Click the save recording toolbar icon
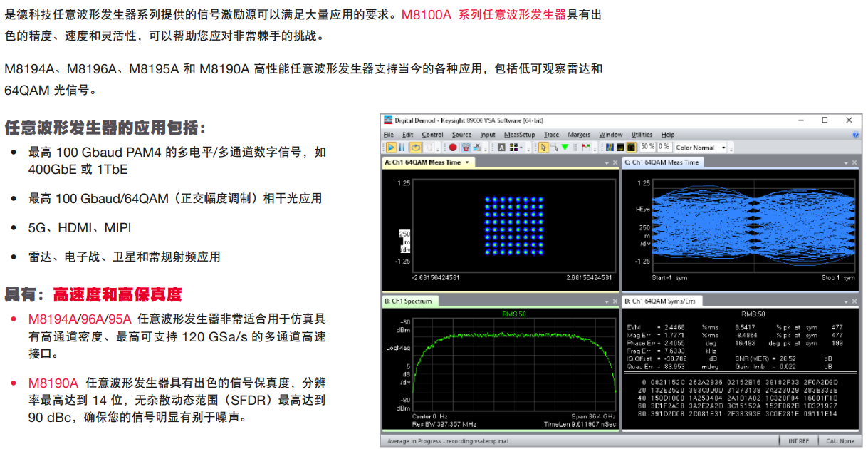The height and width of the screenshot is (454, 868). (476, 148)
